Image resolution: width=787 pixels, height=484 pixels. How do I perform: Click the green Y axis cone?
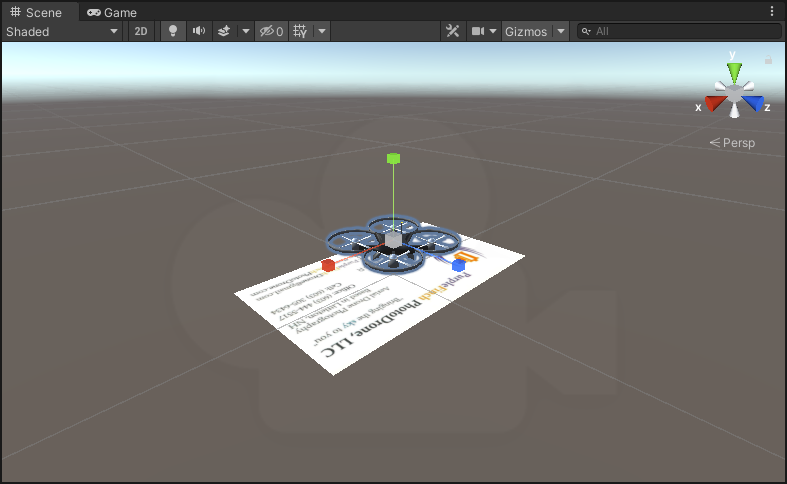click(x=734, y=73)
